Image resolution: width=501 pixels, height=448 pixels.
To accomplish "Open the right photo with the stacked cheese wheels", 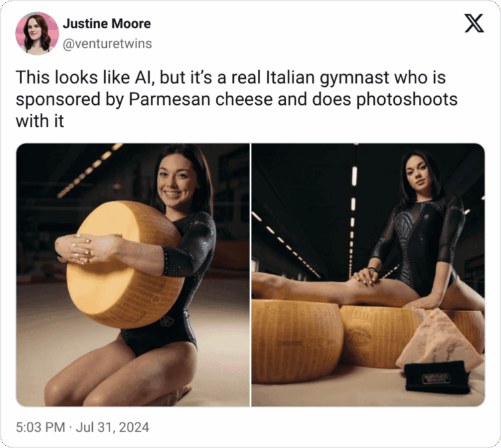I will coord(368,275).
